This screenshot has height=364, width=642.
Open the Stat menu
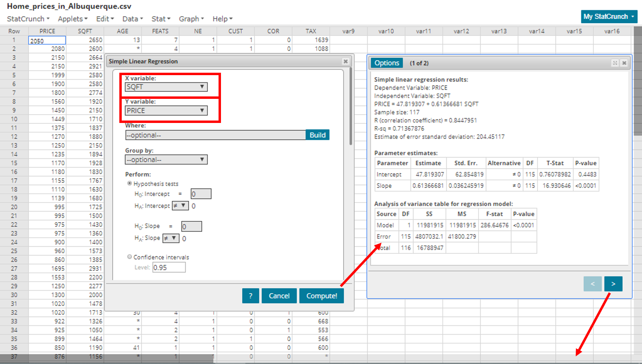coord(161,19)
